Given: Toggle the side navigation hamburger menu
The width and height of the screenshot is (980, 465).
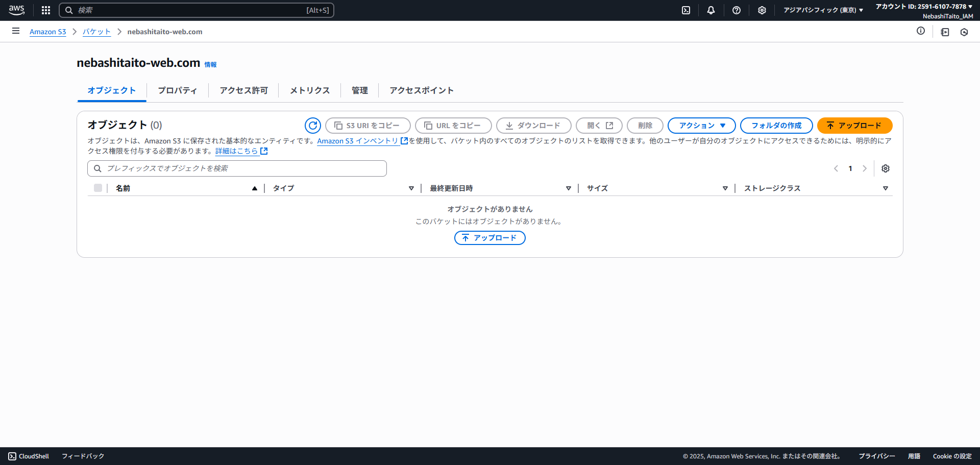Looking at the screenshot, I should (x=16, y=31).
